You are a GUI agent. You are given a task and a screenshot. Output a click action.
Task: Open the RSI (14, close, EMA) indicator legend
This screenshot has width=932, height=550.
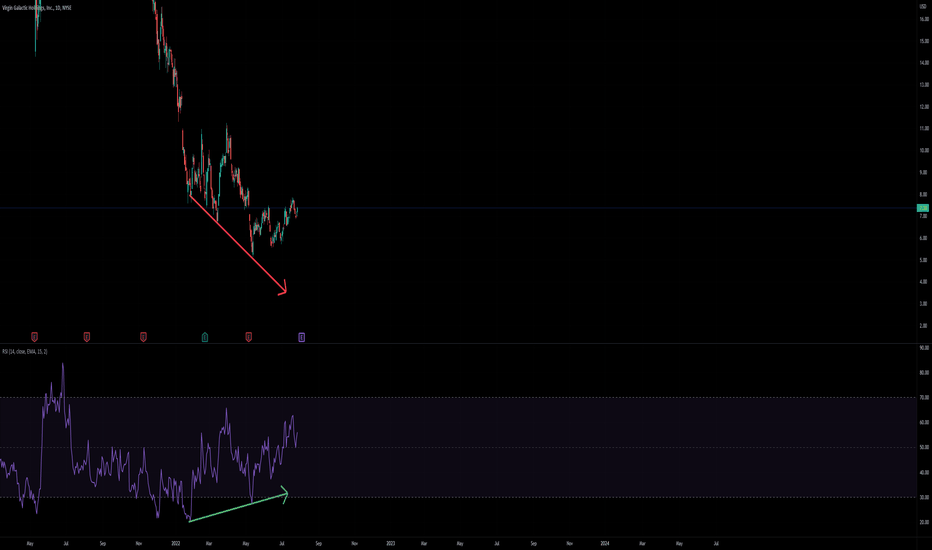24,351
